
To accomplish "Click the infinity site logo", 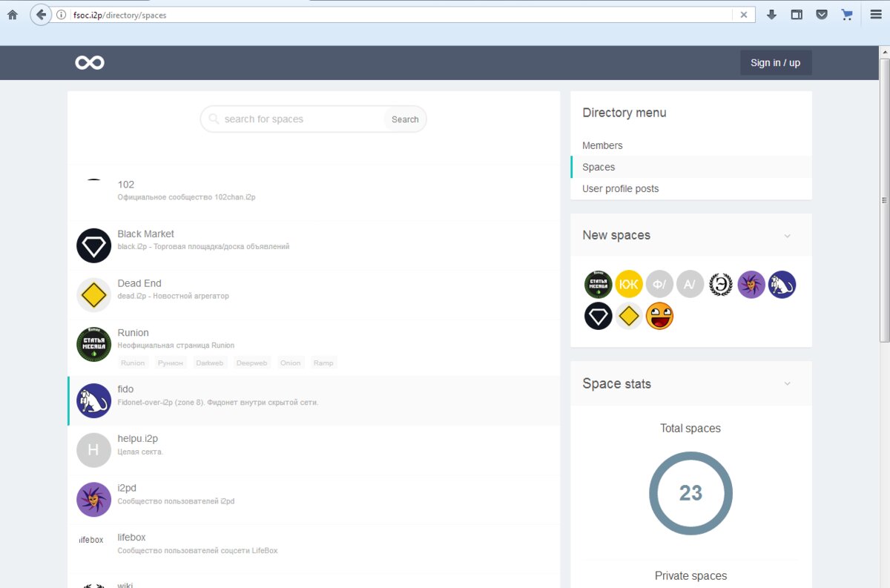I will click(x=90, y=63).
